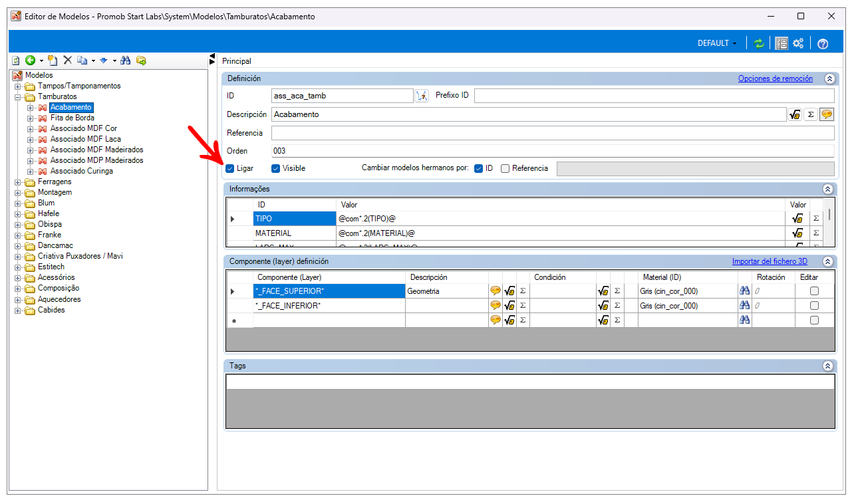Switch to the Principal tab
Image resolution: width=852 pixels, height=504 pixels.
tap(237, 61)
